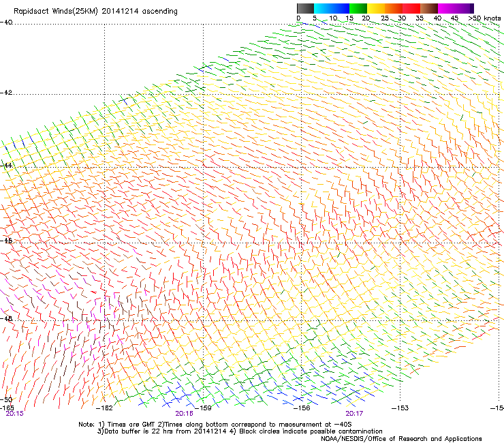Click the note line starting 'Note: 1) Times are GMT'
This screenshot has height=443, width=504.
(x=215, y=425)
